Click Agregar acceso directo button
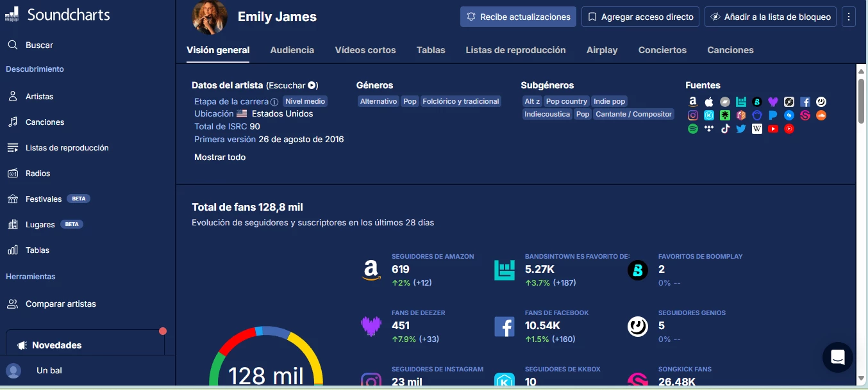 [x=640, y=17]
